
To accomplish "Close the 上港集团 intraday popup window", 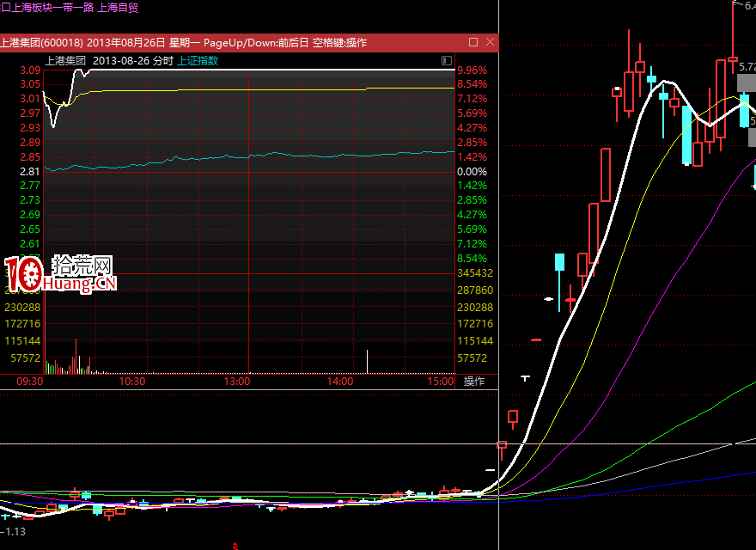I will pos(490,42).
